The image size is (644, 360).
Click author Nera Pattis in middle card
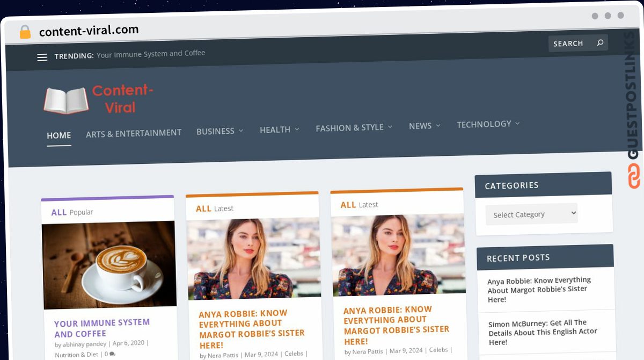tap(223, 355)
